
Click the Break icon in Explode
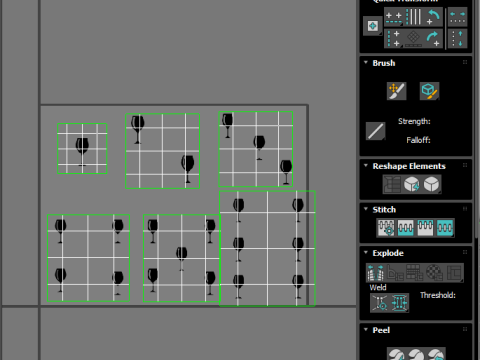coord(375,273)
